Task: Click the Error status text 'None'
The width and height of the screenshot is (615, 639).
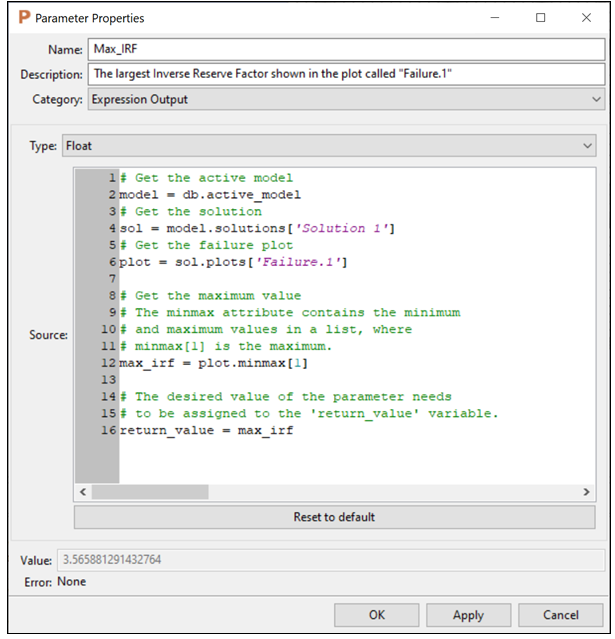Action: click(72, 582)
